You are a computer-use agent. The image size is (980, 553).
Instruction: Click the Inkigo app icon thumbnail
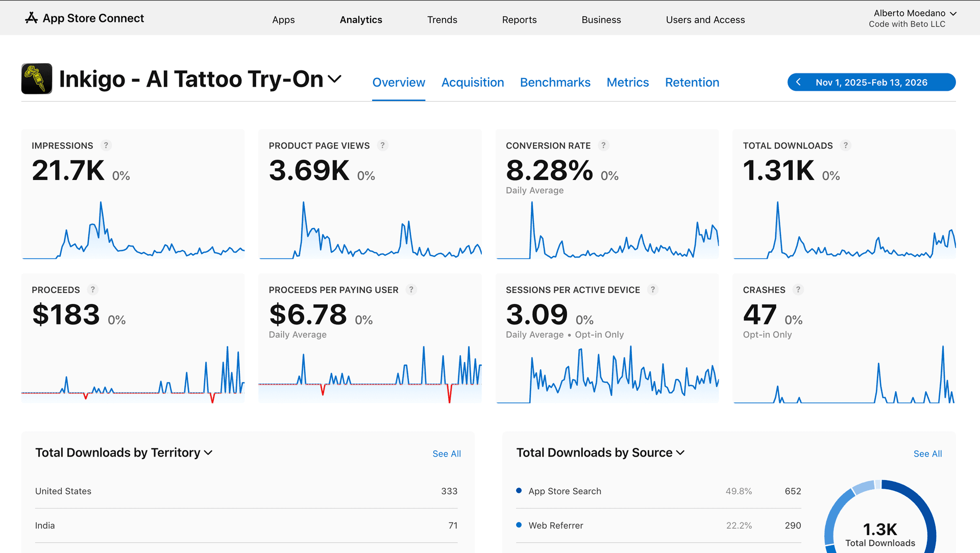click(x=36, y=79)
